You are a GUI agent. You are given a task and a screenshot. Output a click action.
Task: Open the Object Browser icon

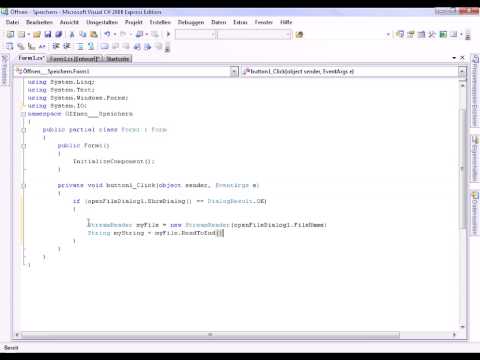click(421, 34)
